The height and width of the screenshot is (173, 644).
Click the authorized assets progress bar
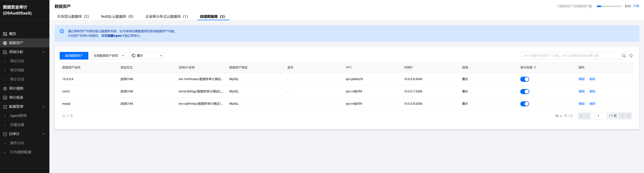pos(609,6)
